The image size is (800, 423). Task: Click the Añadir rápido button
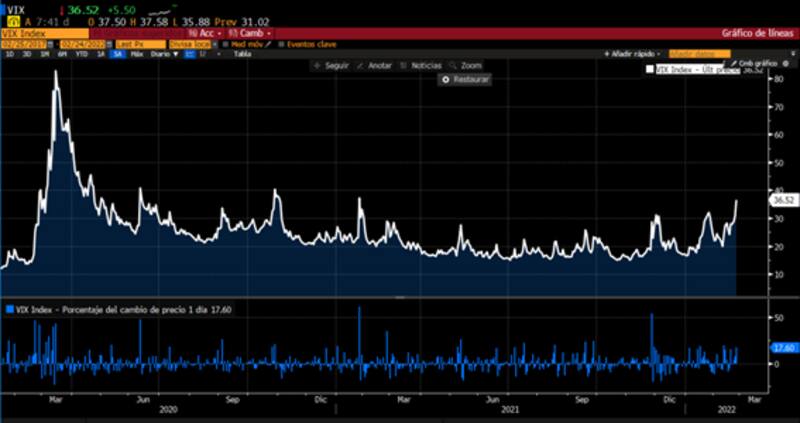pos(631,54)
